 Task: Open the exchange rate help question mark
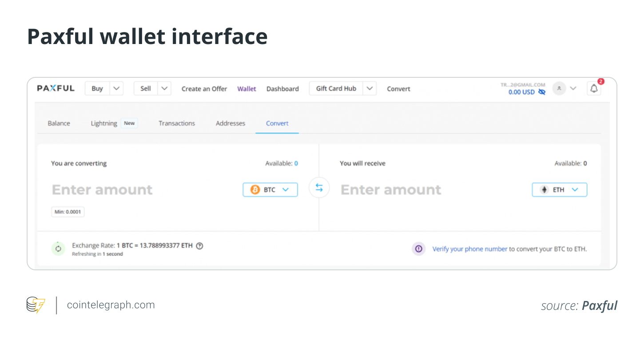point(199,245)
